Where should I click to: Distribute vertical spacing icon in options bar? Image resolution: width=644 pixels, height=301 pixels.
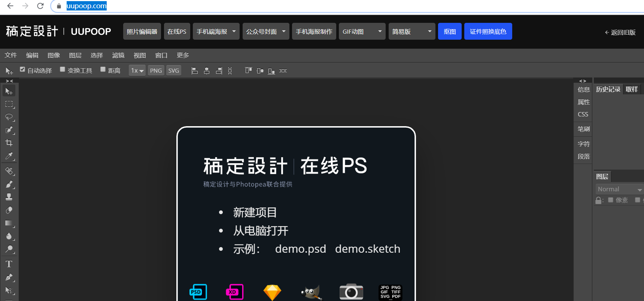pos(230,71)
